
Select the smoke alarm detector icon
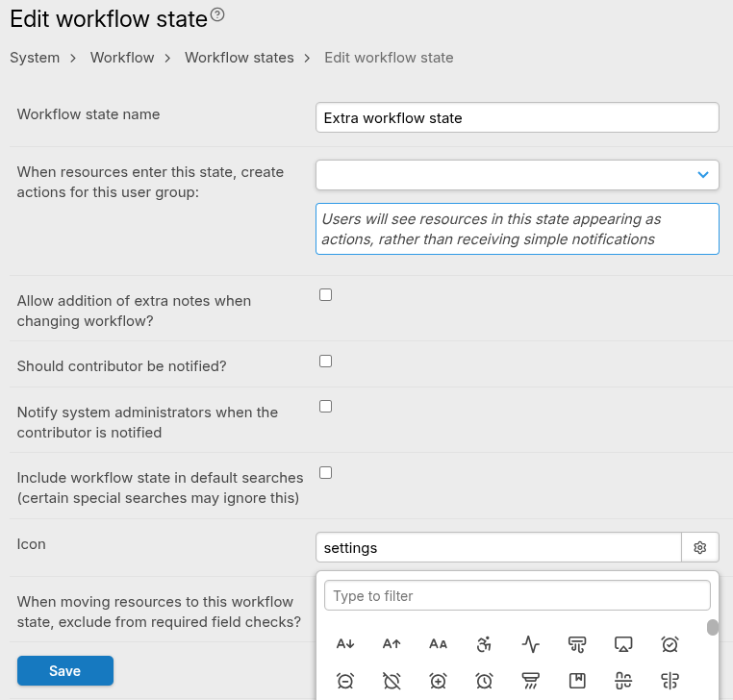click(x=531, y=681)
